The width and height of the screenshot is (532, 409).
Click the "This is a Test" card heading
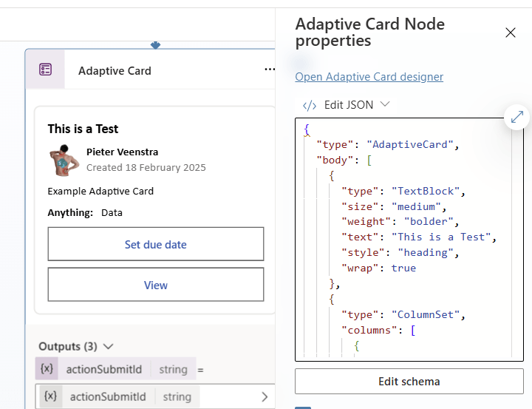pos(83,129)
